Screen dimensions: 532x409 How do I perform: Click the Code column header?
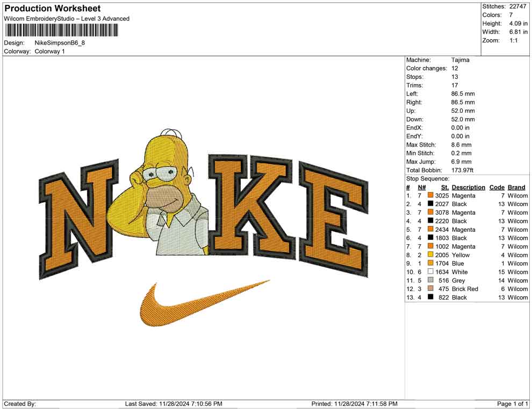[497, 187]
